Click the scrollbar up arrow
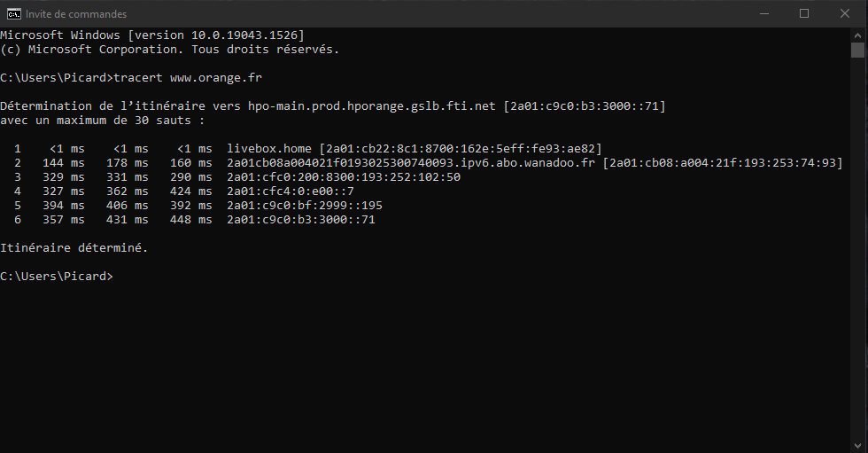This screenshot has width=868, height=453. pyautogui.click(x=858, y=35)
